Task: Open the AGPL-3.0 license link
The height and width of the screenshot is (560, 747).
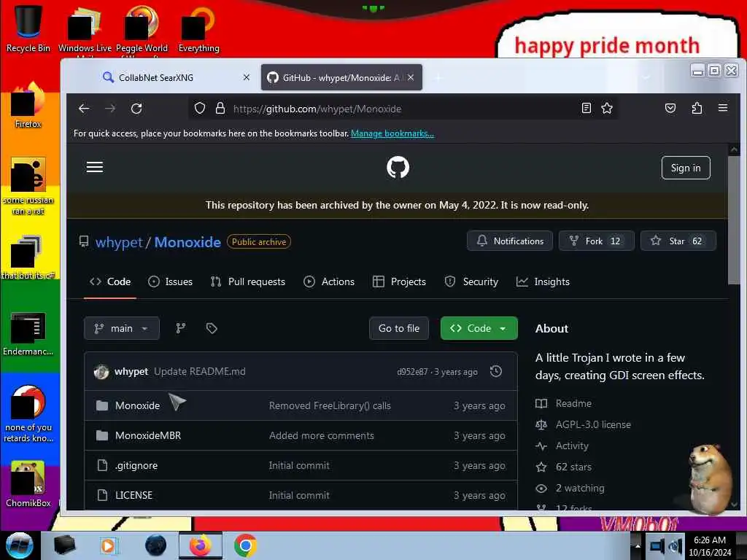Action: coord(583,424)
